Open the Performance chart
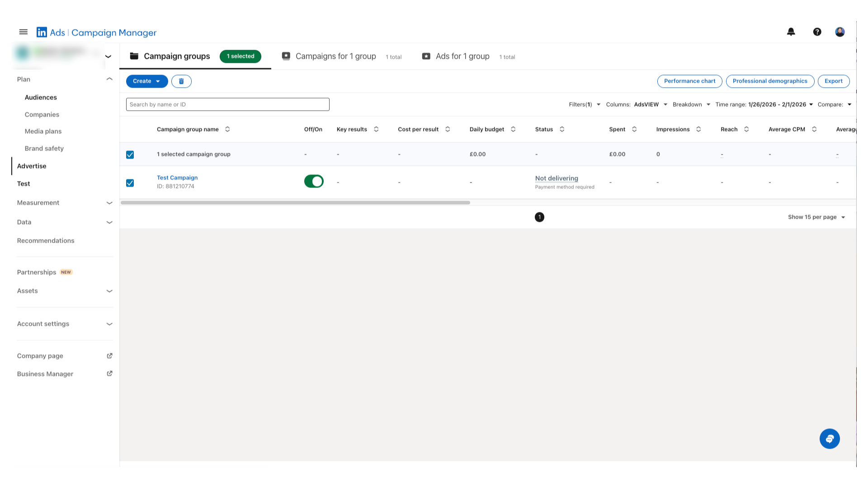The width and height of the screenshot is (868, 488). click(x=689, y=81)
